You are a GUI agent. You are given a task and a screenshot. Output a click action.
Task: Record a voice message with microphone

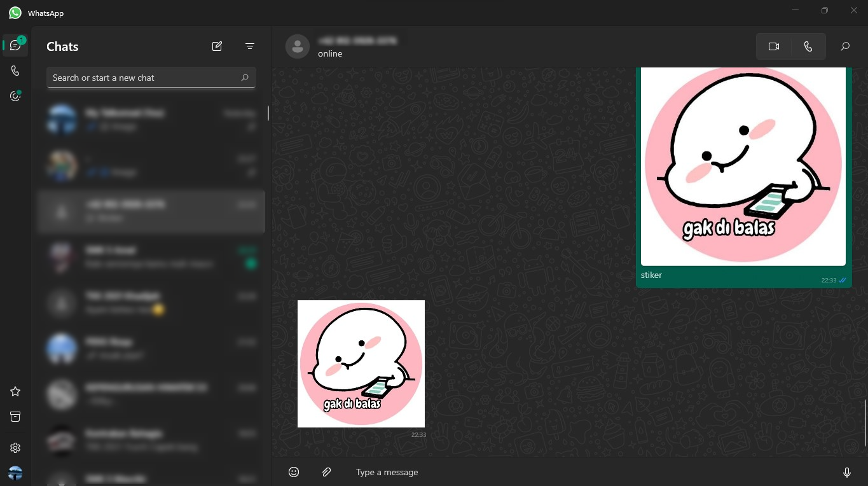[846, 472]
